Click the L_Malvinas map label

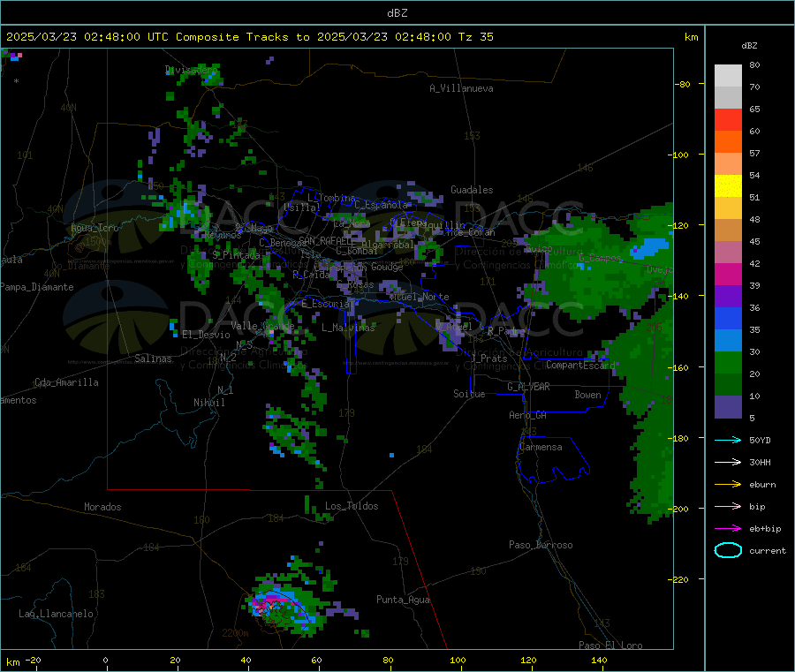348,328
